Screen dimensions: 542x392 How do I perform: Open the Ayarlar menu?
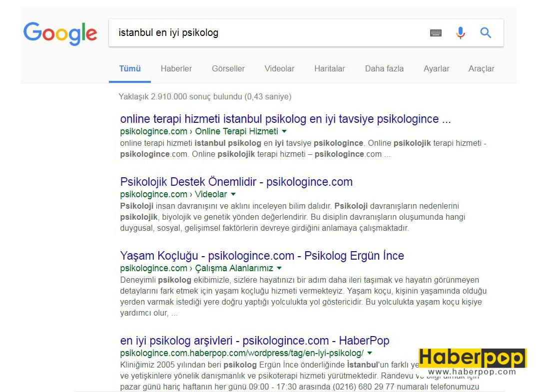437,68
